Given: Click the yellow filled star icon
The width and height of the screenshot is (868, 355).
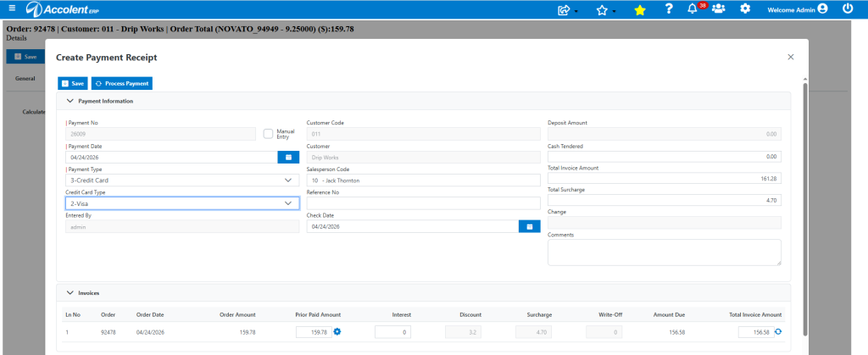Looking at the screenshot, I should point(639,9).
